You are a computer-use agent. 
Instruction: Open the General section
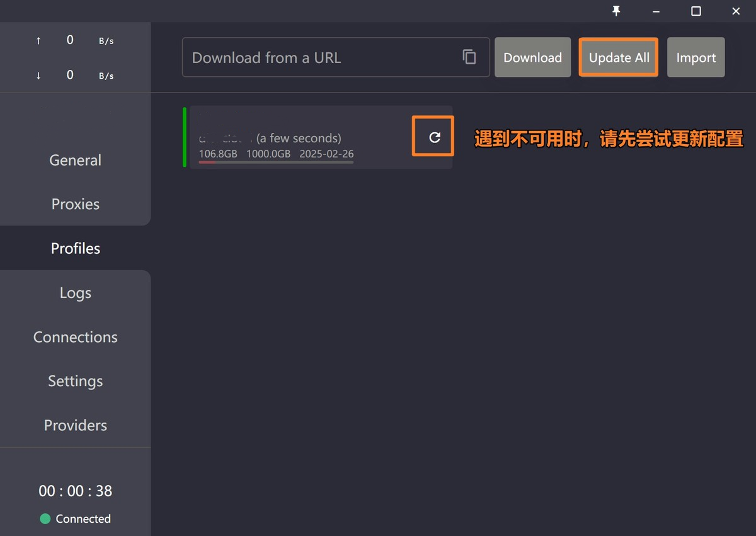(75, 160)
